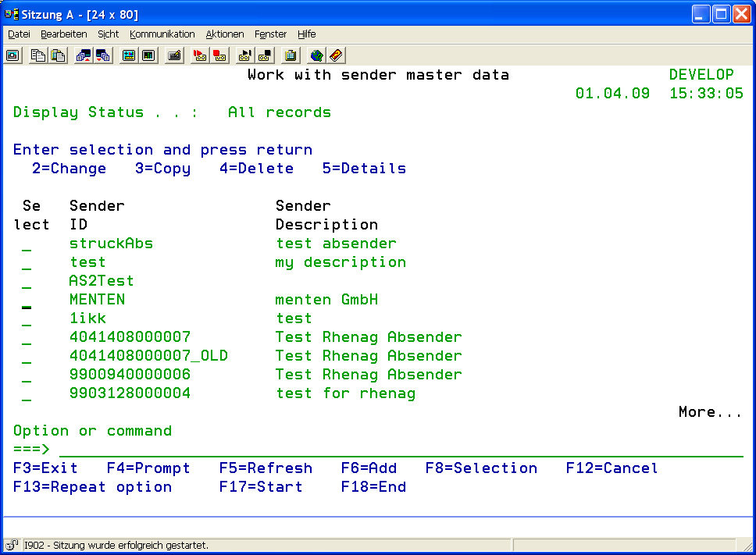Open the Hilfe menu
The height and width of the screenshot is (555, 756).
coord(306,34)
